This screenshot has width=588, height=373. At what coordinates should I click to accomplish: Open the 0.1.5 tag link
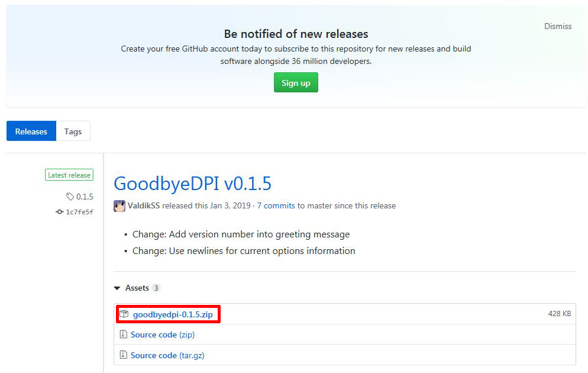point(85,197)
